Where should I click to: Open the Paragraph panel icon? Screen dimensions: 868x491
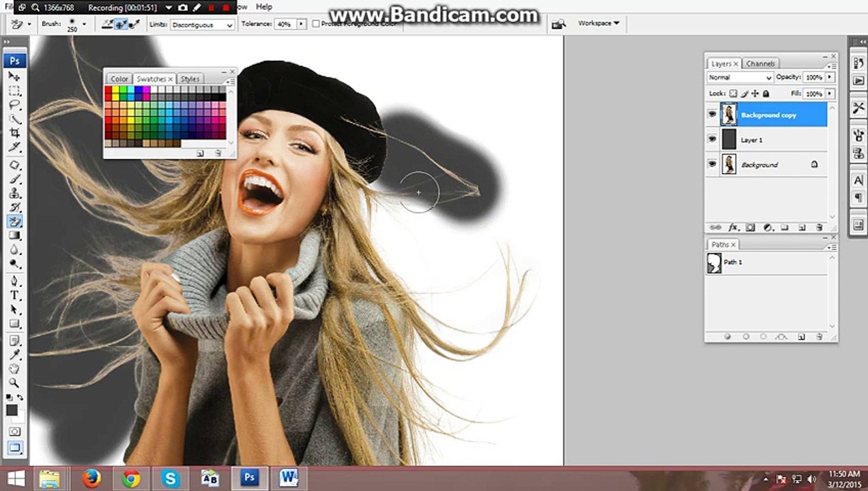tap(858, 198)
